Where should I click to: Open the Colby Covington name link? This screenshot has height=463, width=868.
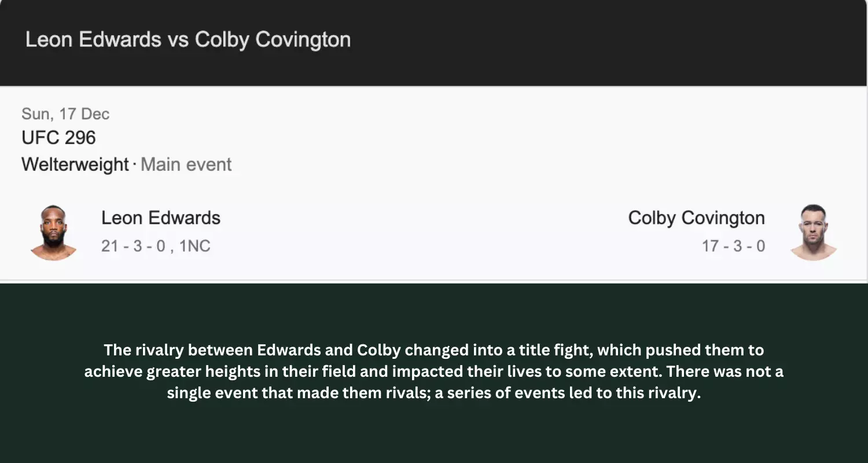tap(697, 218)
